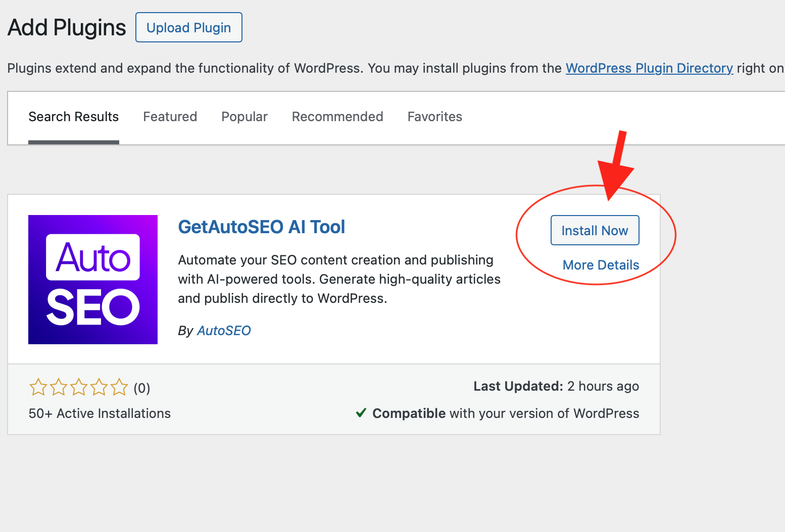View the AutoSEO author profile

point(224,331)
